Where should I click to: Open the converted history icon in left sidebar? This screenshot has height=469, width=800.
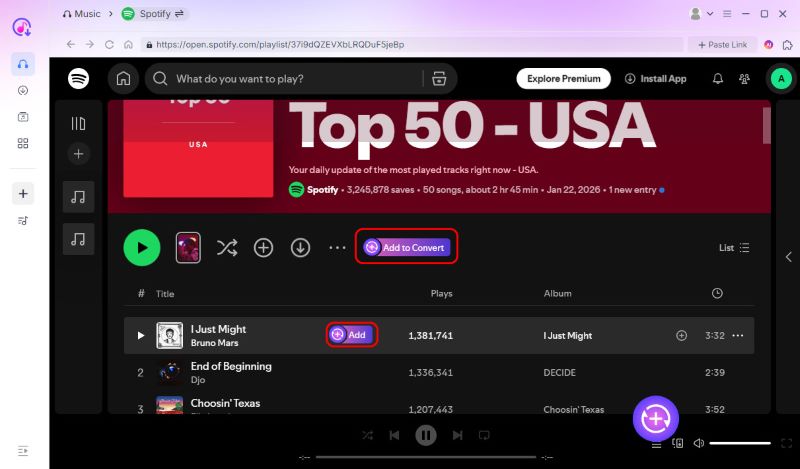pyautogui.click(x=23, y=117)
